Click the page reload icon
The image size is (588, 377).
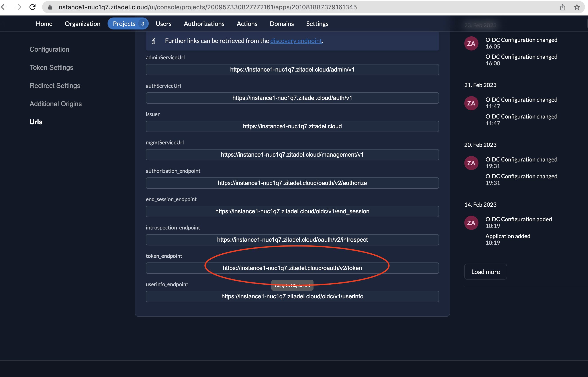coord(33,7)
